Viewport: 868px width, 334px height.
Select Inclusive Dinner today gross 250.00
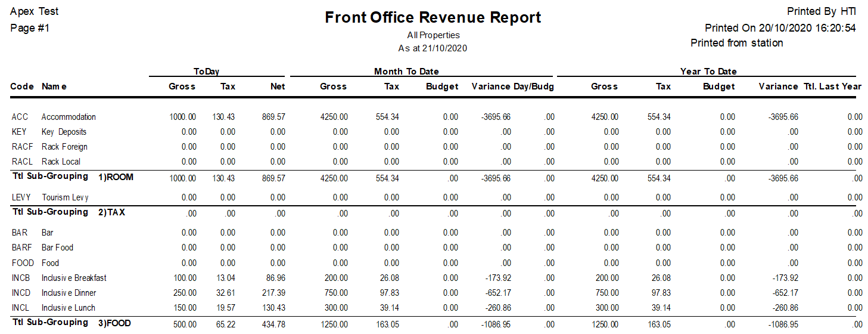[x=185, y=293]
